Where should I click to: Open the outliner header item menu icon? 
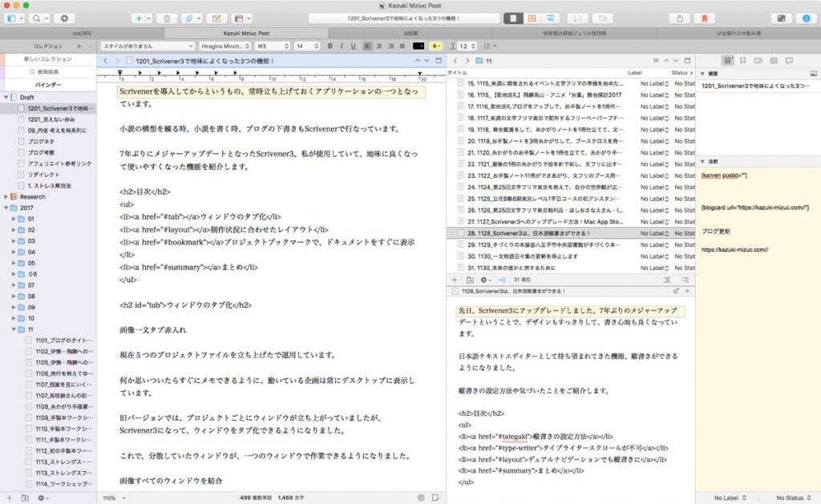click(656, 61)
